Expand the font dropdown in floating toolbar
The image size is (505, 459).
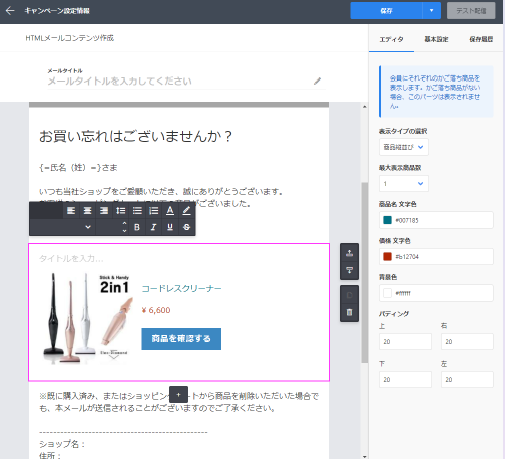pos(88,227)
